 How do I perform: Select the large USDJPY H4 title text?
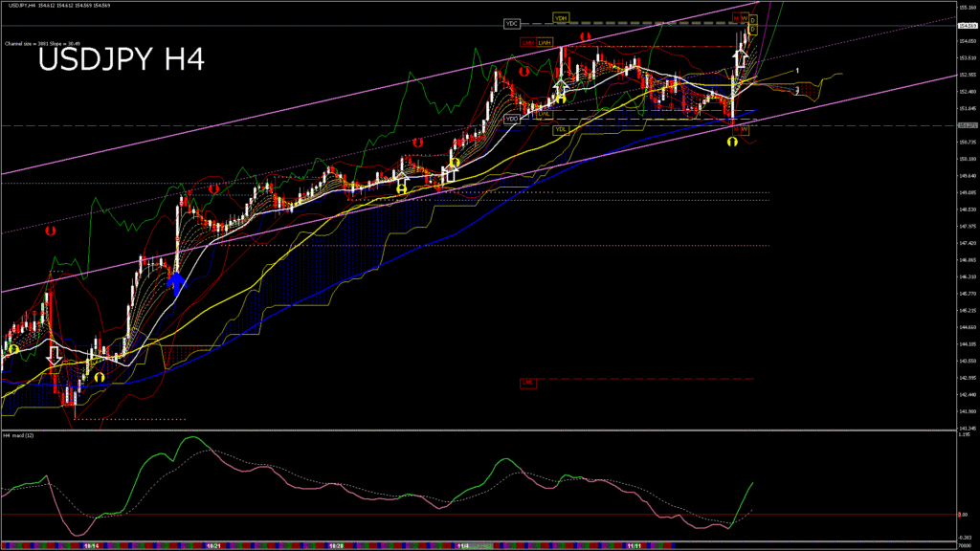pyautogui.click(x=121, y=60)
